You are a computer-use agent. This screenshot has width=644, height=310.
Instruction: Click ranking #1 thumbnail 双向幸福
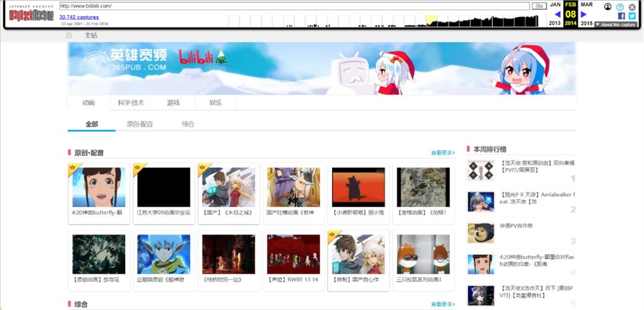pos(481,170)
